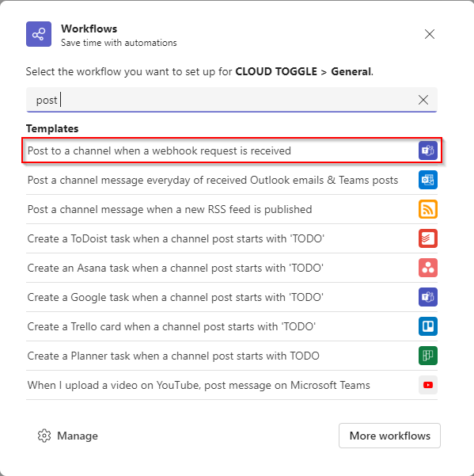
Task: Click the Manage gear icon
Action: point(44,436)
